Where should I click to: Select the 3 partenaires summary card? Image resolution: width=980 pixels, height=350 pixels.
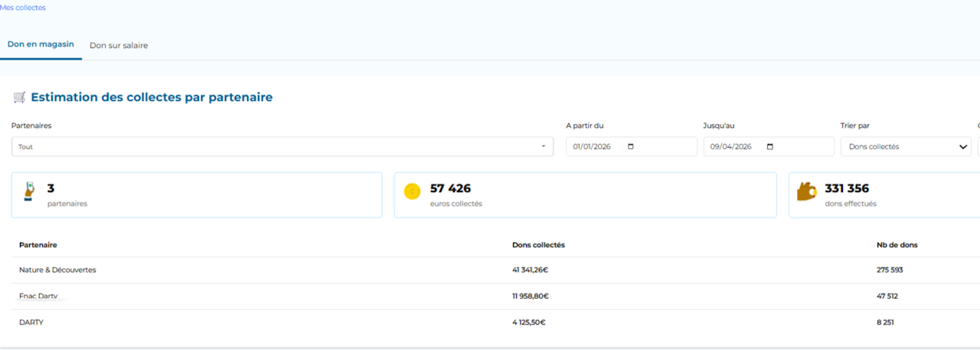[197, 195]
